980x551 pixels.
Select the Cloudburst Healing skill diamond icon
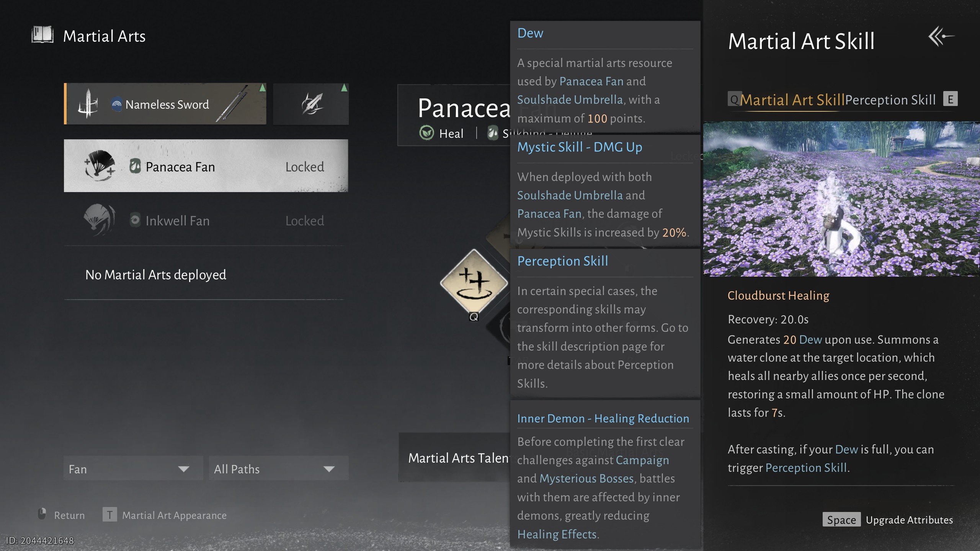(474, 282)
